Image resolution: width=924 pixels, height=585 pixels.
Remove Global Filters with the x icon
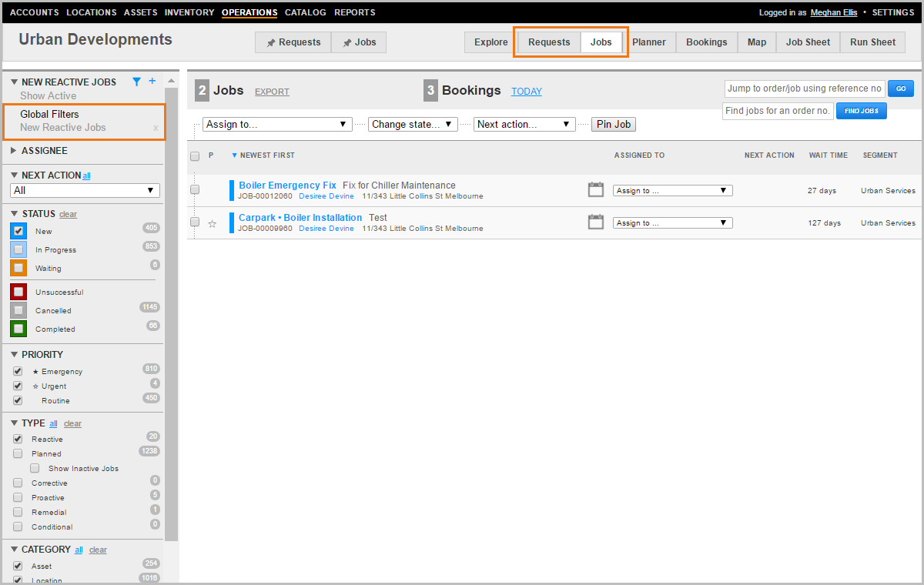point(156,128)
